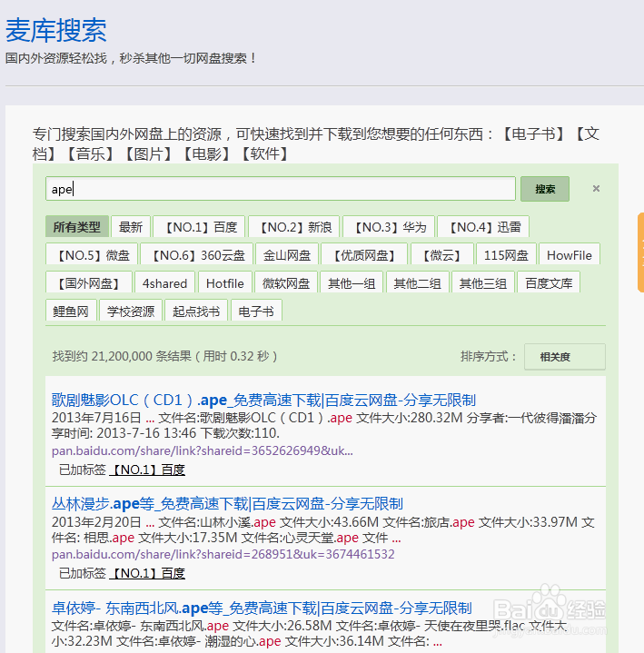Choose the 学校资源 filter tab
The height and width of the screenshot is (653, 644).
[131, 311]
